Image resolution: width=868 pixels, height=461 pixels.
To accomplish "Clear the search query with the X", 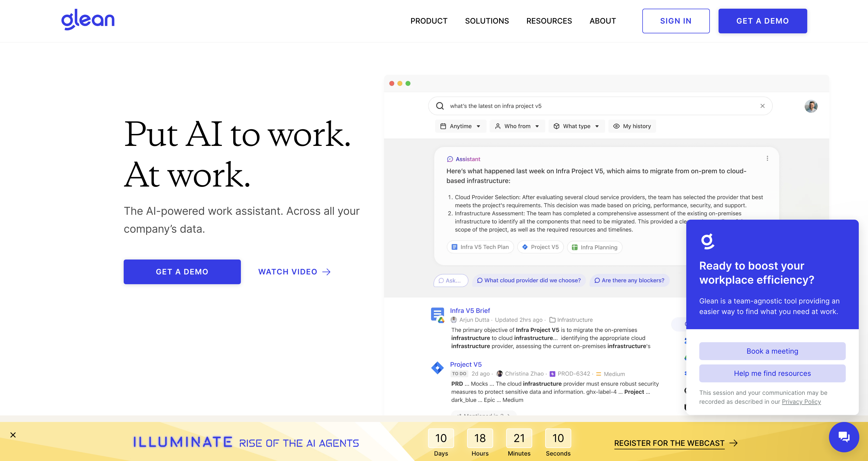I will pyautogui.click(x=762, y=106).
